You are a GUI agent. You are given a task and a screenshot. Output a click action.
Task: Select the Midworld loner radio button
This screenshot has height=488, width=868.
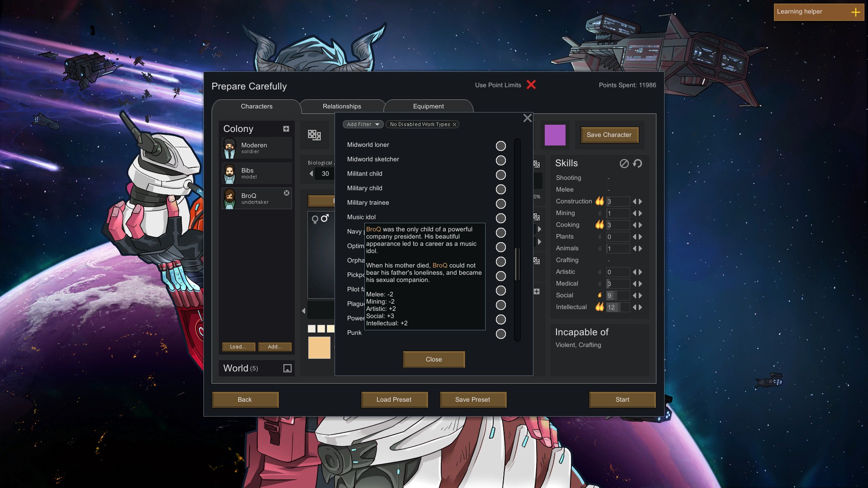(500, 146)
